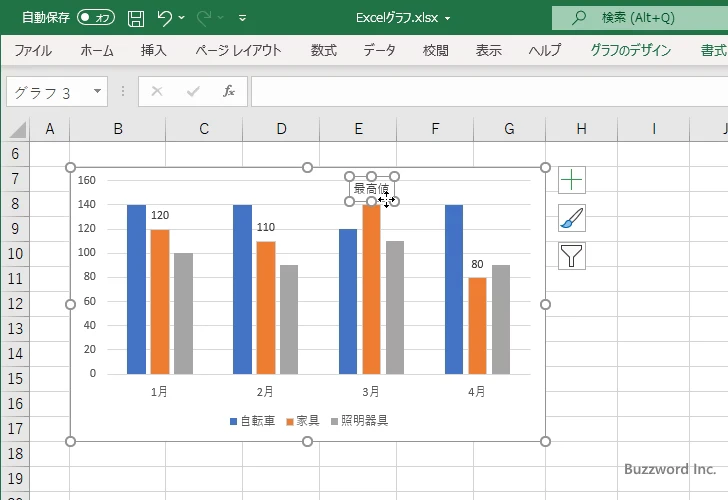The height and width of the screenshot is (500, 728).
Task: Click the chart's bottom-right resize handle
Action: [x=546, y=442]
